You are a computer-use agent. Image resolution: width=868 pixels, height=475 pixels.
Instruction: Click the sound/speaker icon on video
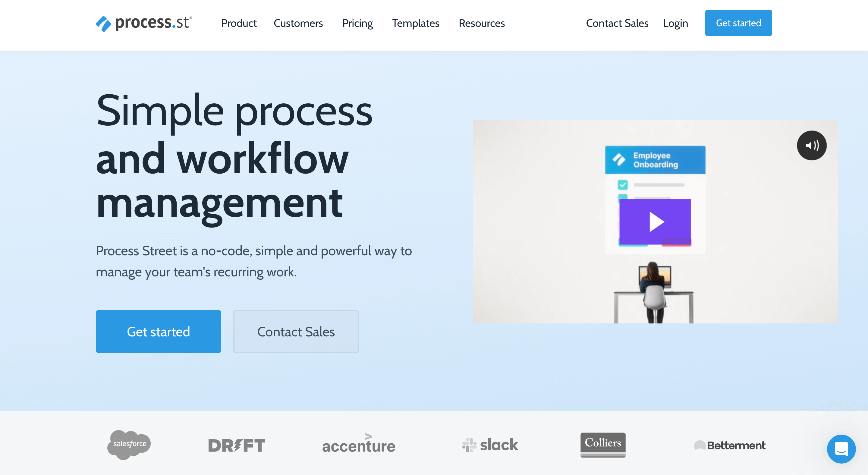pos(811,145)
